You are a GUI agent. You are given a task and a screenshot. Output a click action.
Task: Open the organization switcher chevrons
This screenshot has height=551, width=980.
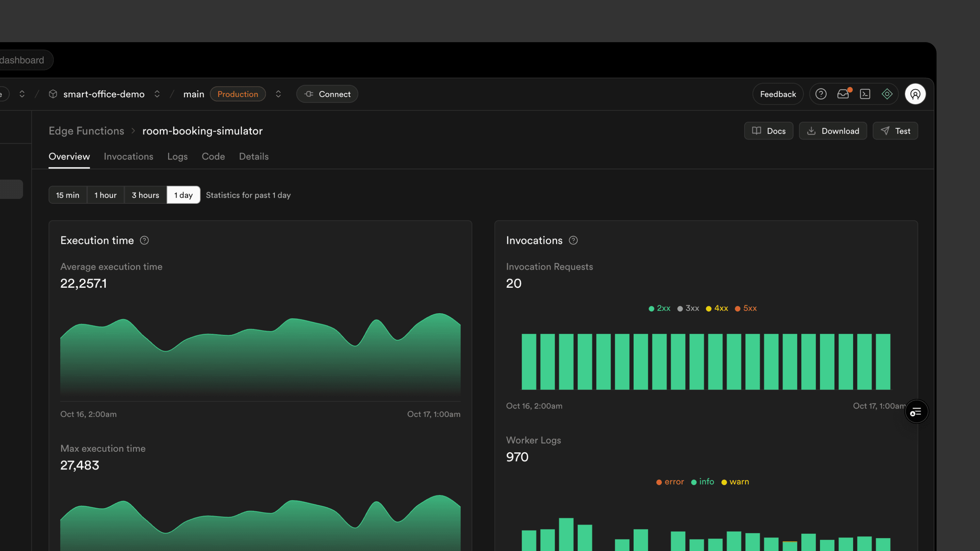(22, 94)
